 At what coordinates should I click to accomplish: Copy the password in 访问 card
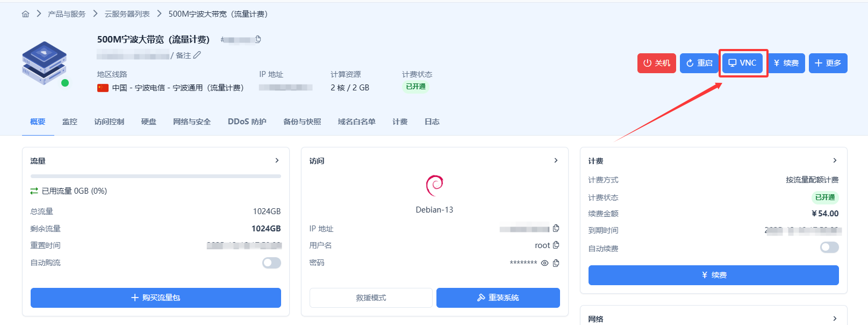point(556,263)
